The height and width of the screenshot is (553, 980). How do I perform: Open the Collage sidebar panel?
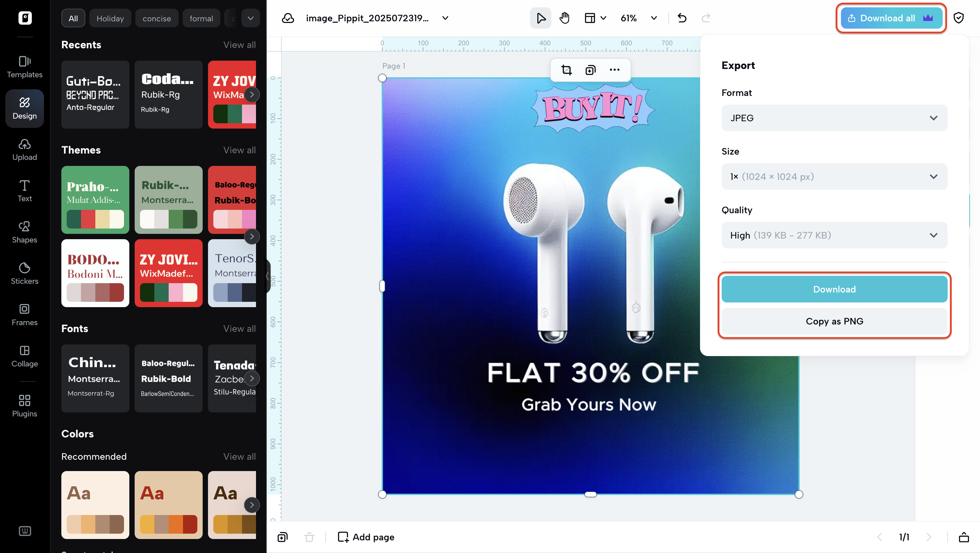25,356
